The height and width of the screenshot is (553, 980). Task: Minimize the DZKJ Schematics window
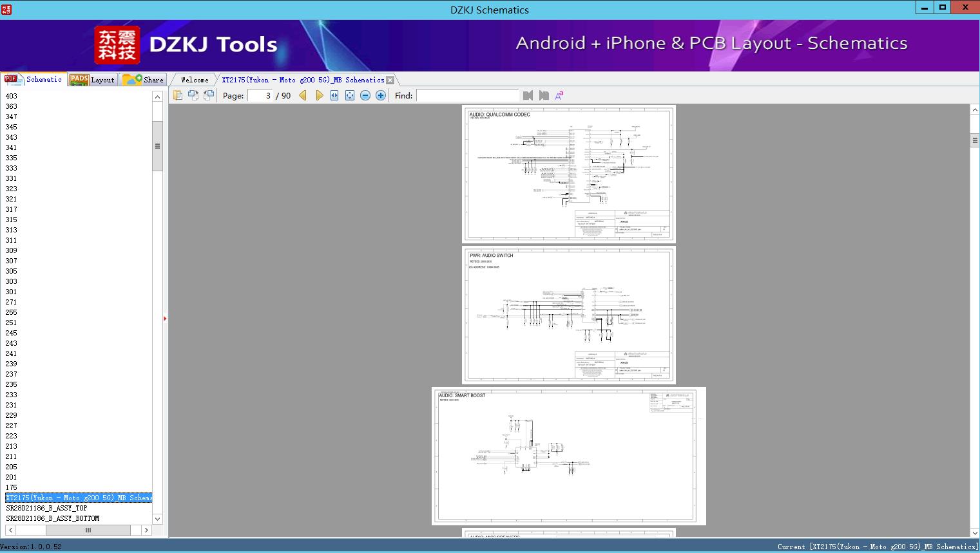(924, 8)
